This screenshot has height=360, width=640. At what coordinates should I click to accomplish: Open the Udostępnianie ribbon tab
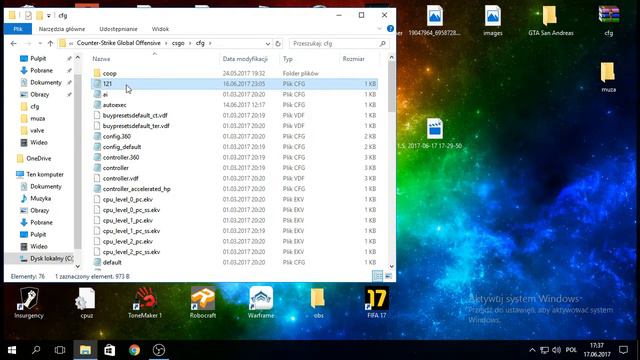(118, 29)
